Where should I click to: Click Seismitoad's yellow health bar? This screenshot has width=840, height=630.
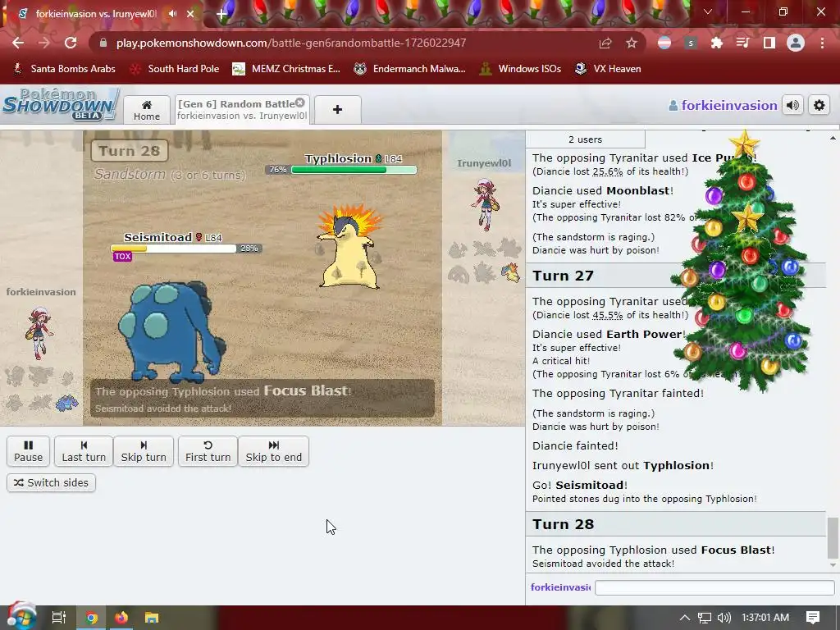(x=174, y=249)
